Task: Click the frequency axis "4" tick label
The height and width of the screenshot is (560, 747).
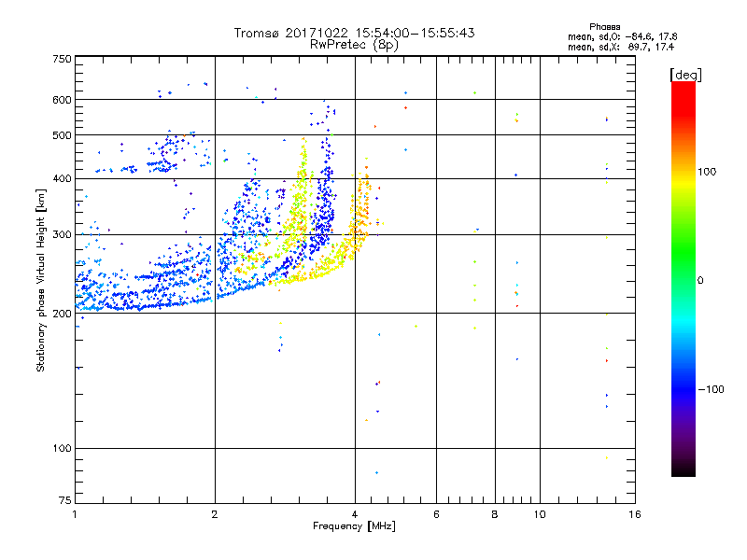Action: coord(355,514)
